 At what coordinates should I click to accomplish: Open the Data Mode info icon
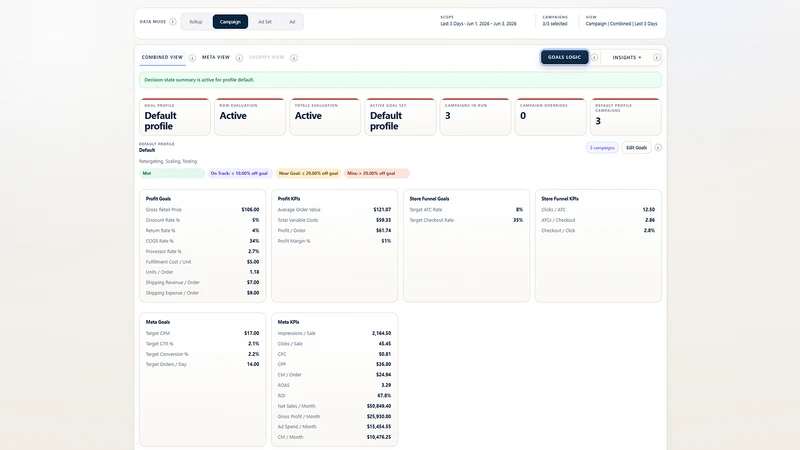click(172, 21)
